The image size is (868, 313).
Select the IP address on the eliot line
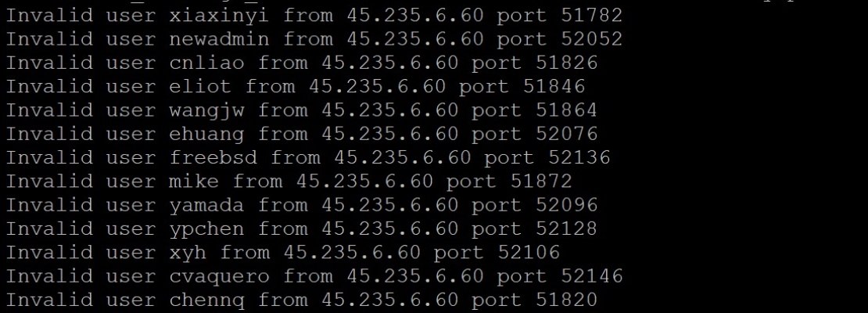(377, 87)
